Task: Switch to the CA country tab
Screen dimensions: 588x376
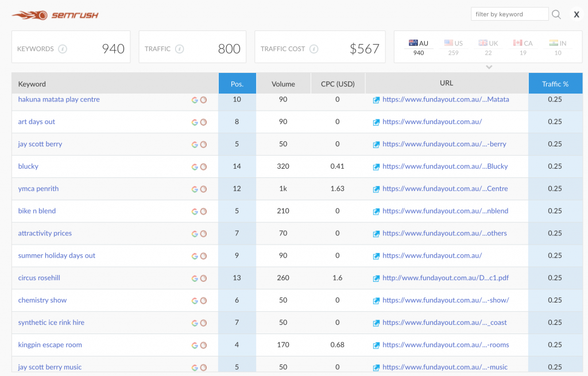Action: tap(523, 47)
